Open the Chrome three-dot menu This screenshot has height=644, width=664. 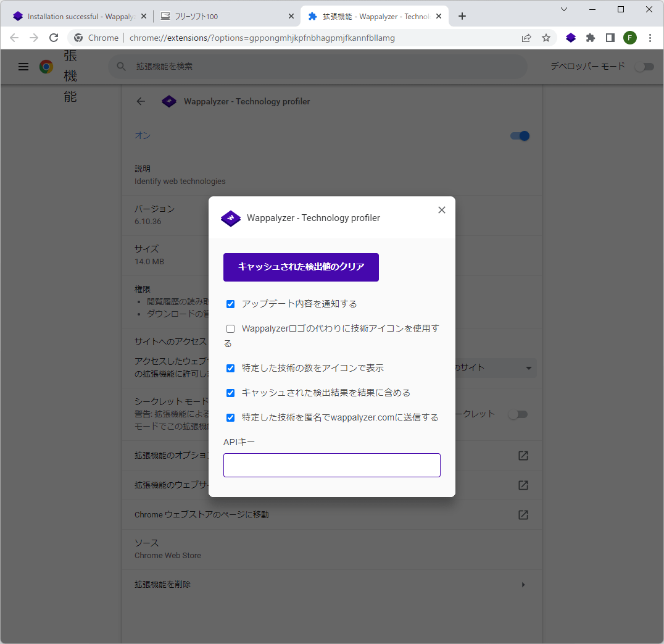[650, 38]
